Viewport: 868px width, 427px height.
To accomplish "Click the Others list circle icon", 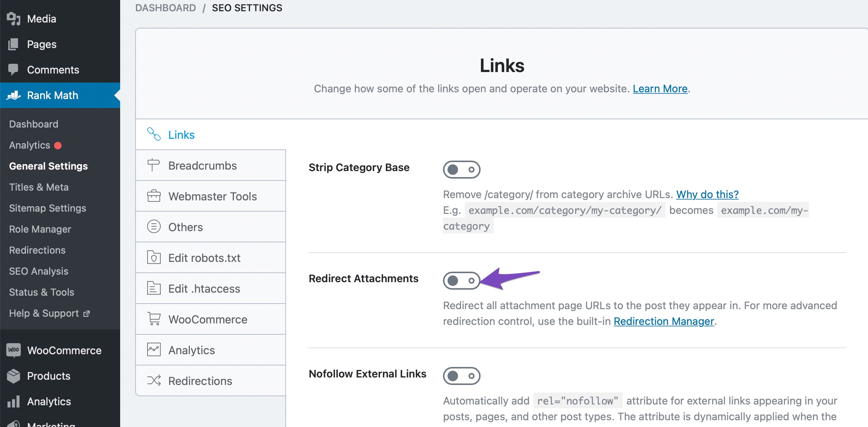I will (154, 227).
